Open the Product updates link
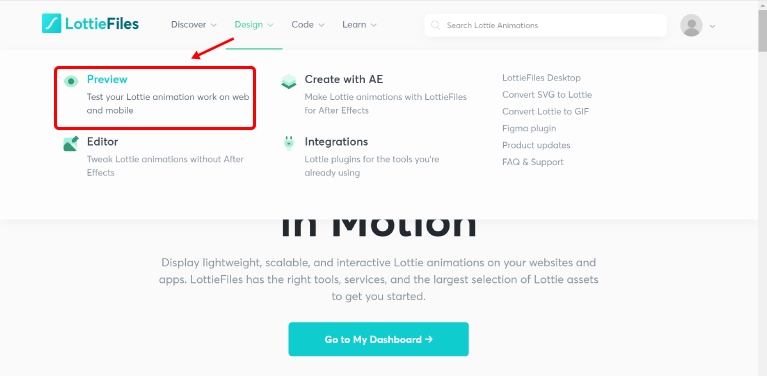Viewport: 767px width, 376px height. [536, 145]
